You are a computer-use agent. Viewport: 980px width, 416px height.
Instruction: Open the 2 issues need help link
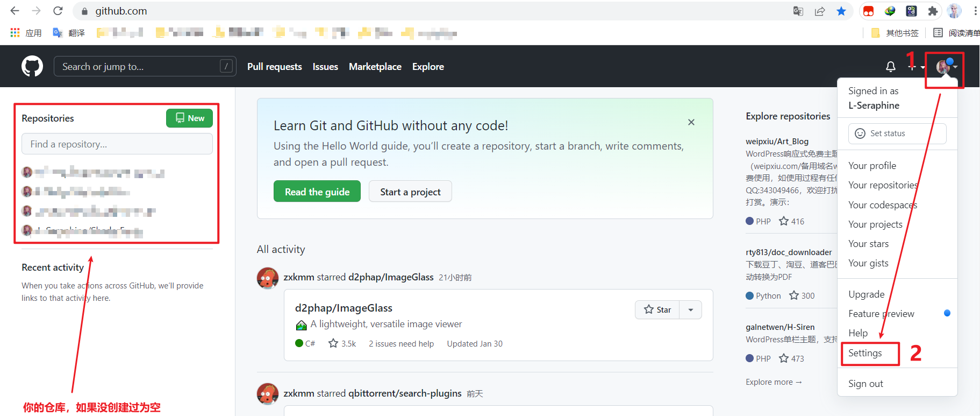(401, 343)
